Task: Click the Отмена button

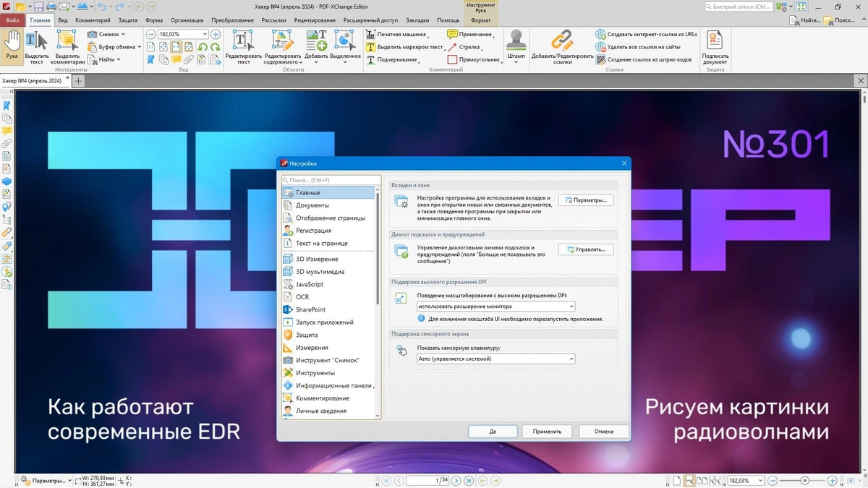Action: click(604, 432)
